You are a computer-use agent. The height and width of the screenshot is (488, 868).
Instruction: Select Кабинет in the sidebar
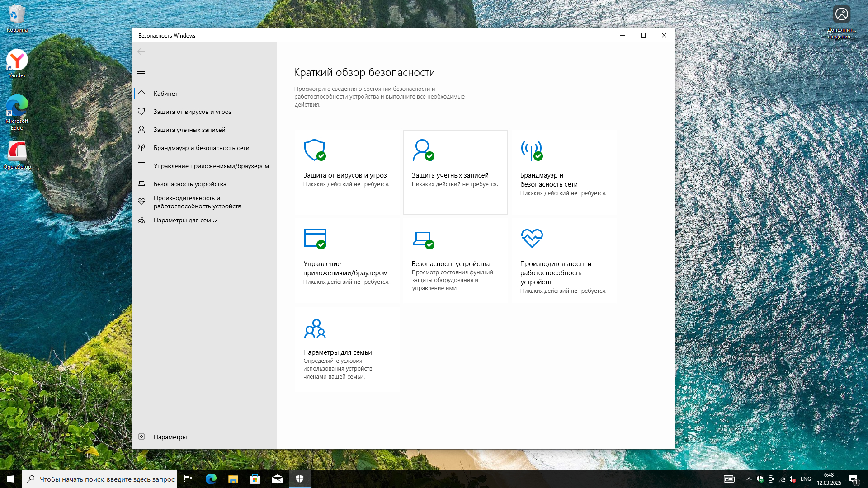(165, 94)
